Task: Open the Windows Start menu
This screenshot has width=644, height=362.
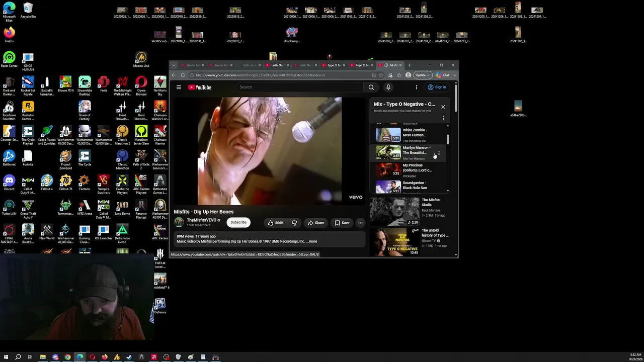Action: coord(6,357)
